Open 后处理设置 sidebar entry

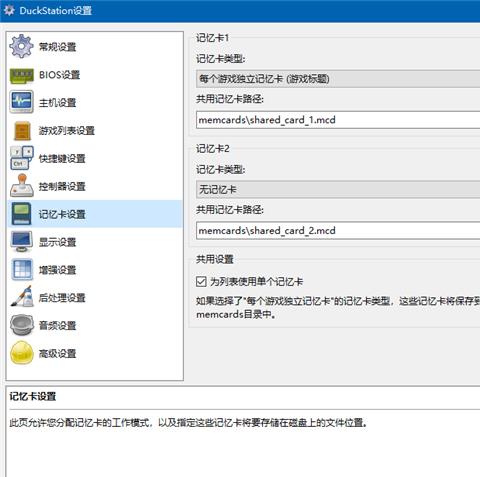click(95, 298)
